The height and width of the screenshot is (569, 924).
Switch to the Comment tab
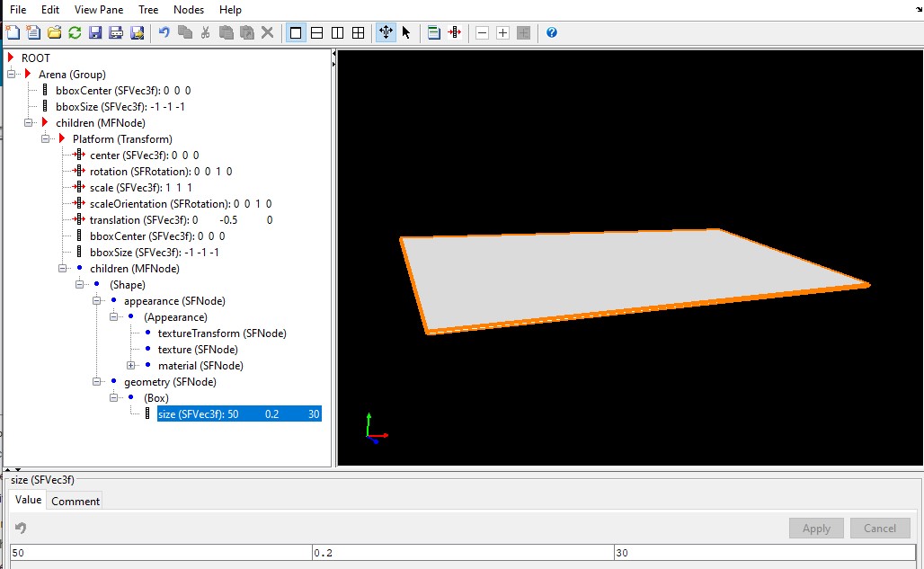pos(76,501)
